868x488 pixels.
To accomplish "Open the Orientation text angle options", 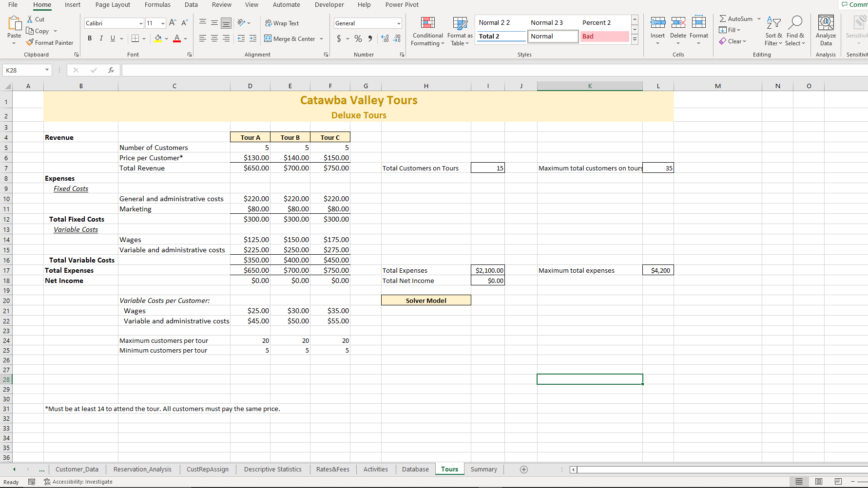I will pos(244,23).
